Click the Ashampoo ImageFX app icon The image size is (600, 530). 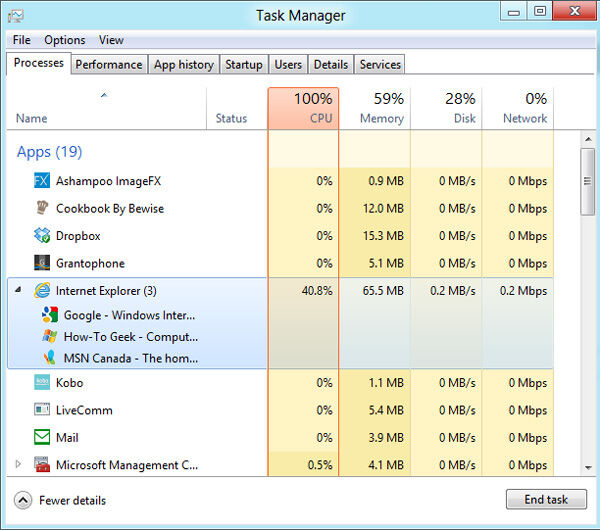[x=42, y=181]
